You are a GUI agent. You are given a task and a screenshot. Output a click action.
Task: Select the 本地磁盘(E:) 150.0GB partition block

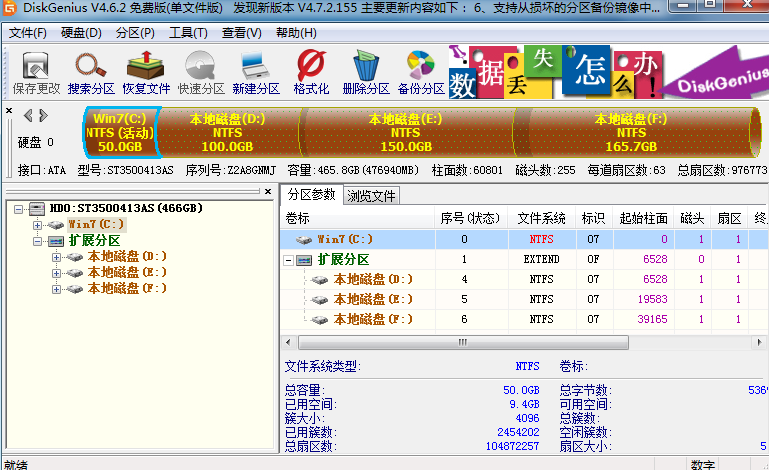[x=406, y=132]
